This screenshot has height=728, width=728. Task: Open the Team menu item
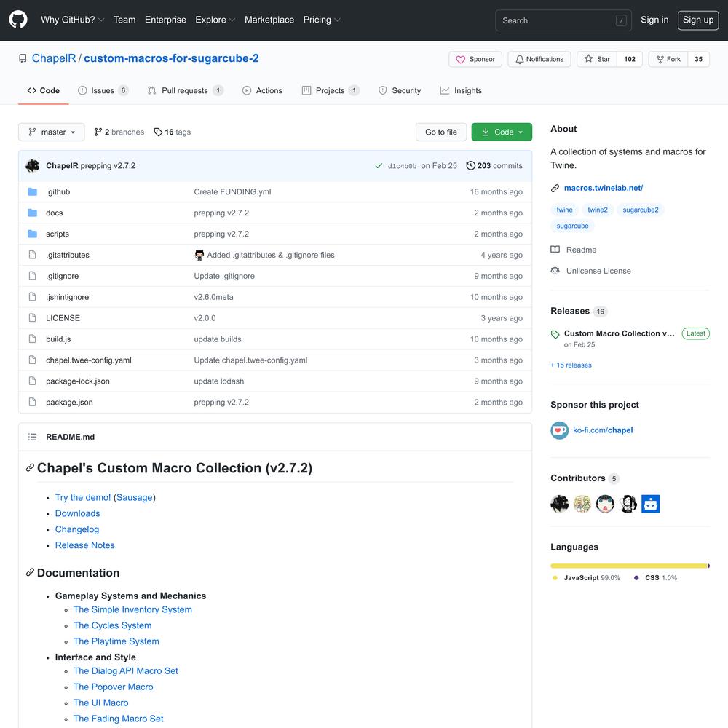124,20
